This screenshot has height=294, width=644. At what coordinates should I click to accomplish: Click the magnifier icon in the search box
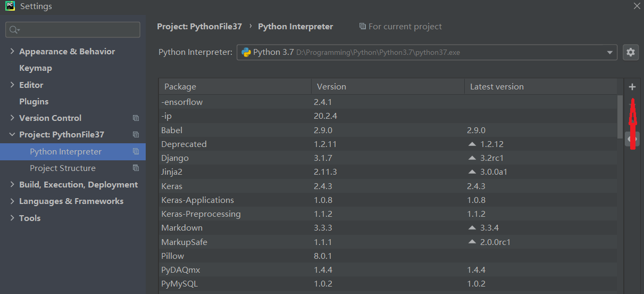14,30
